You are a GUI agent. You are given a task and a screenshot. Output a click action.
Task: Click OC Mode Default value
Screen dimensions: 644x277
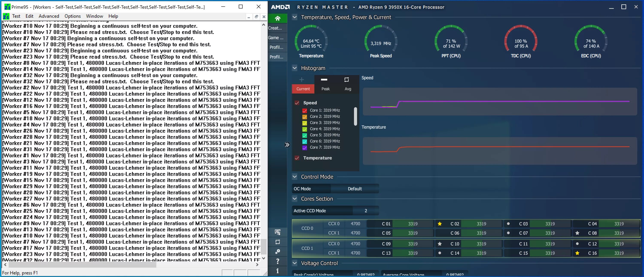[x=355, y=189]
